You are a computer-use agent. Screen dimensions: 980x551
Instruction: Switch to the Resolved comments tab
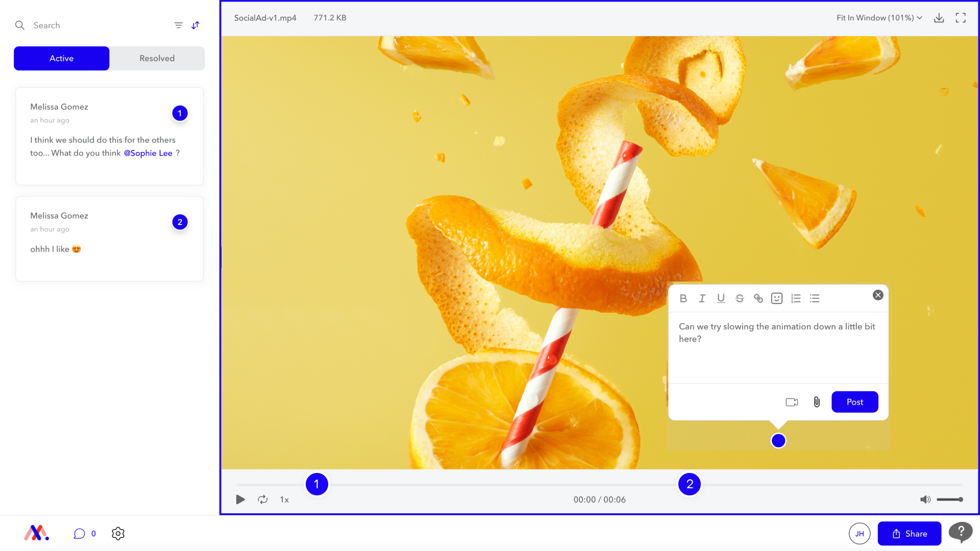(x=156, y=58)
